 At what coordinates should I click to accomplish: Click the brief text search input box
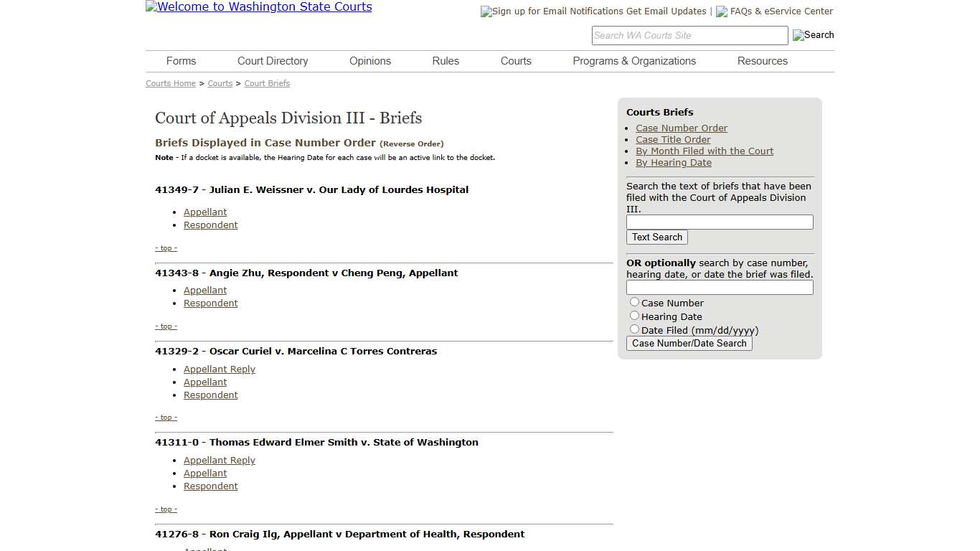(719, 222)
